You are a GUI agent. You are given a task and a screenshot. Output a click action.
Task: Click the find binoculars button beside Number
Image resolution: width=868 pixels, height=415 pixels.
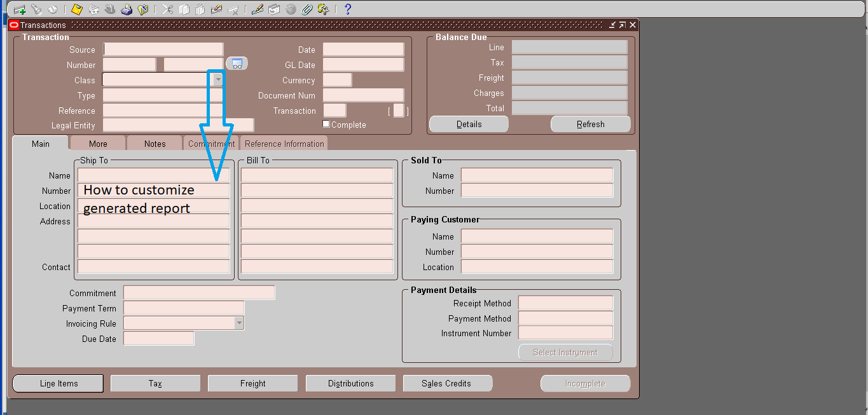pyautogui.click(x=237, y=64)
